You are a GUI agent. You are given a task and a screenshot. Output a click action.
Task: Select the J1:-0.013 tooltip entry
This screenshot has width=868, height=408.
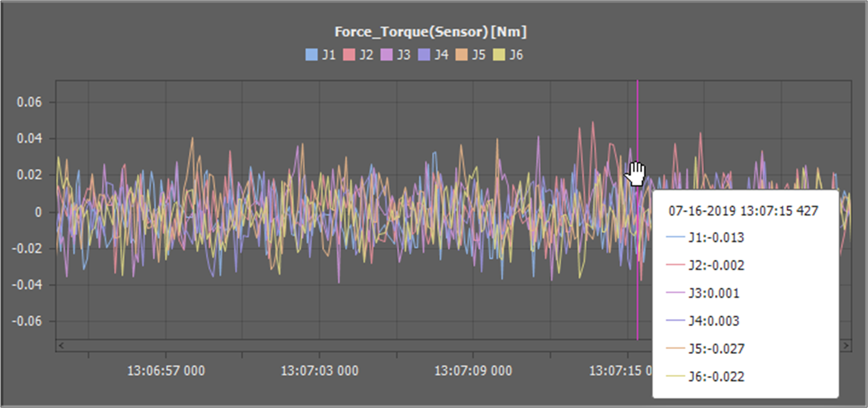click(716, 238)
